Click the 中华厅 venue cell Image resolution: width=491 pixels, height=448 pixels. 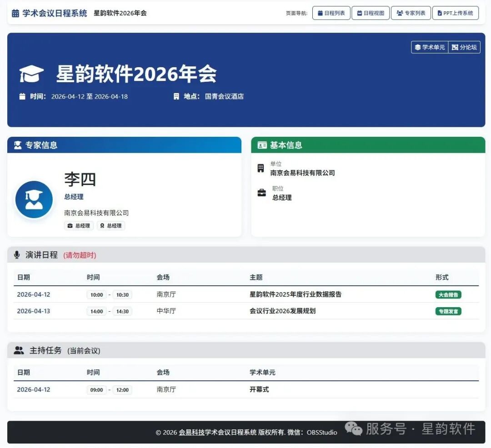coord(166,311)
